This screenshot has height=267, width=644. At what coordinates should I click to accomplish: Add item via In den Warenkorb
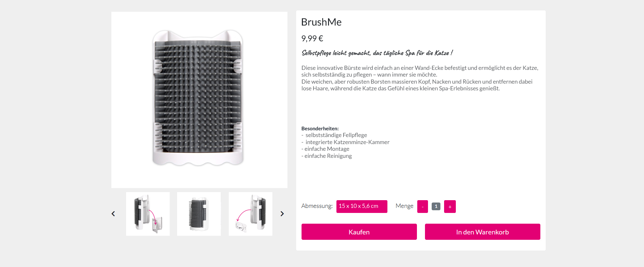coord(482,232)
